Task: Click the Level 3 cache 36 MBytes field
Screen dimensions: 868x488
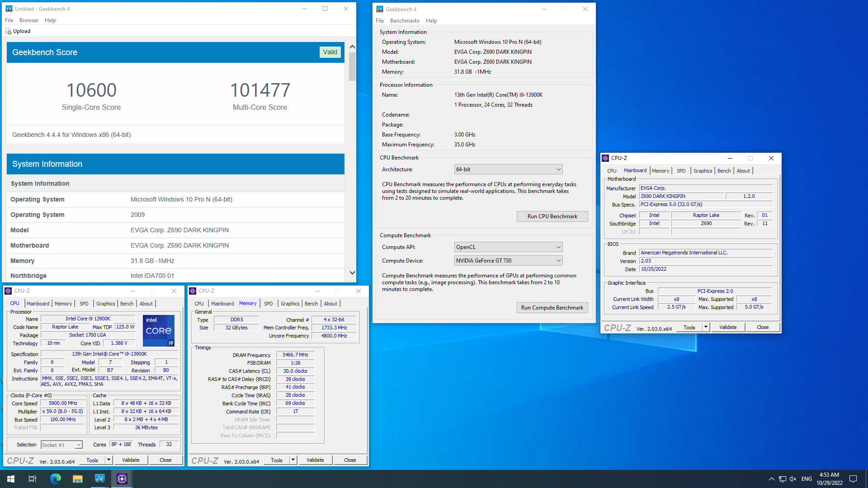Action: click(146, 427)
